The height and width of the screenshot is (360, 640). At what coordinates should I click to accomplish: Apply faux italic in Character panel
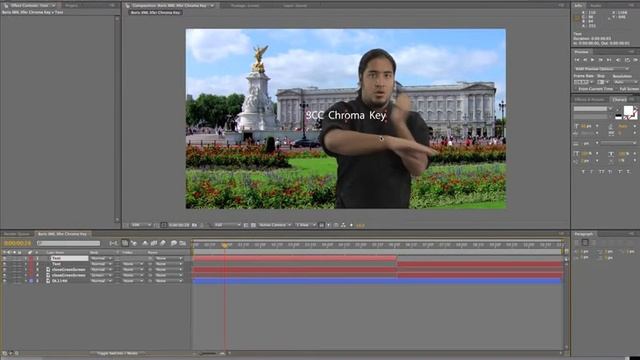click(x=591, y=172)
